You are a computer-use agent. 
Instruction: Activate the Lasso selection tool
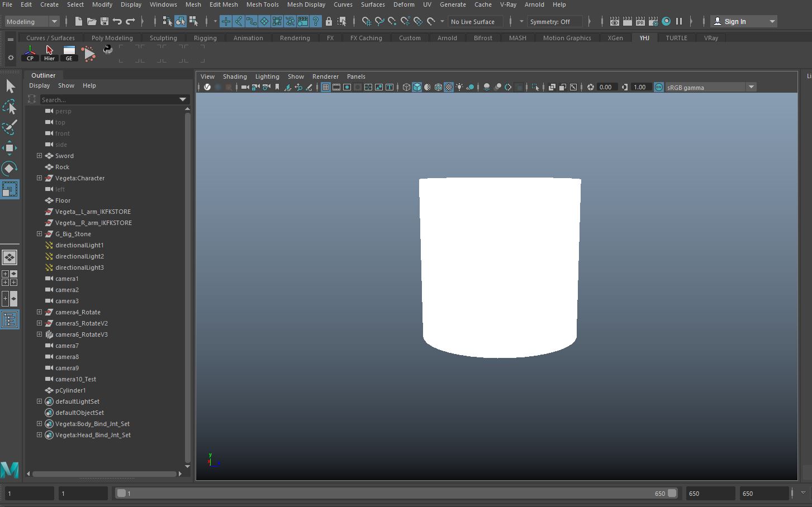click(10, 107)
